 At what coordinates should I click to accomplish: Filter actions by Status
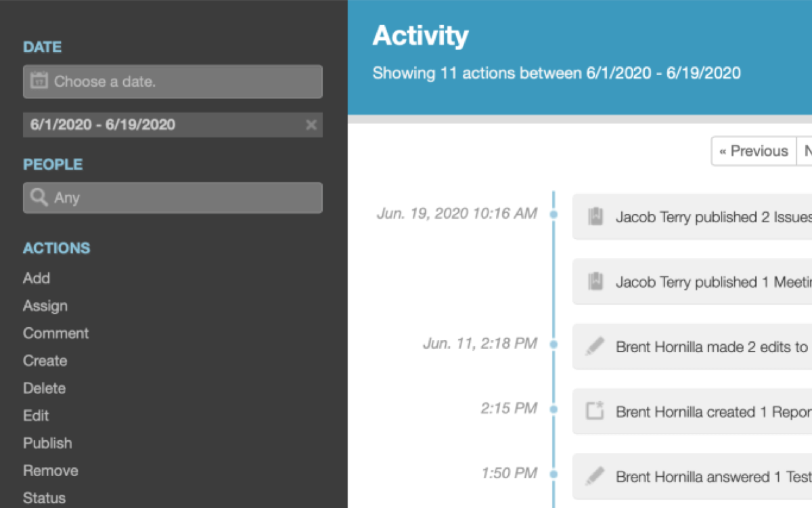pyautogui.click(x=45, y=498)
